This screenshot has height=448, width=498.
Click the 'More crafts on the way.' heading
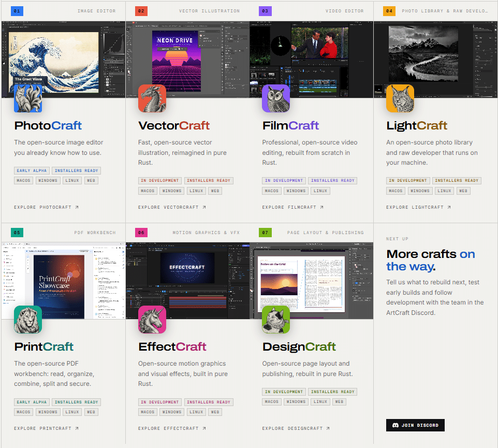tap(431, 260)
